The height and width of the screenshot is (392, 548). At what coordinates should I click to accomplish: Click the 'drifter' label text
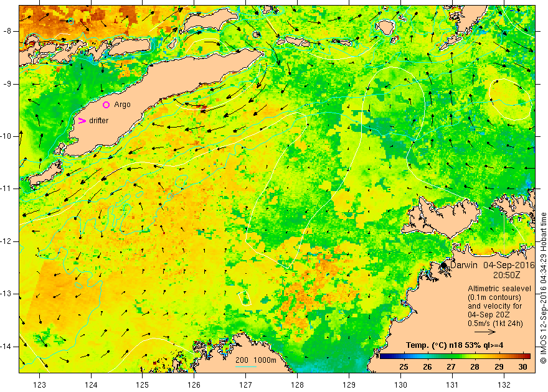(x=99, y=121)
